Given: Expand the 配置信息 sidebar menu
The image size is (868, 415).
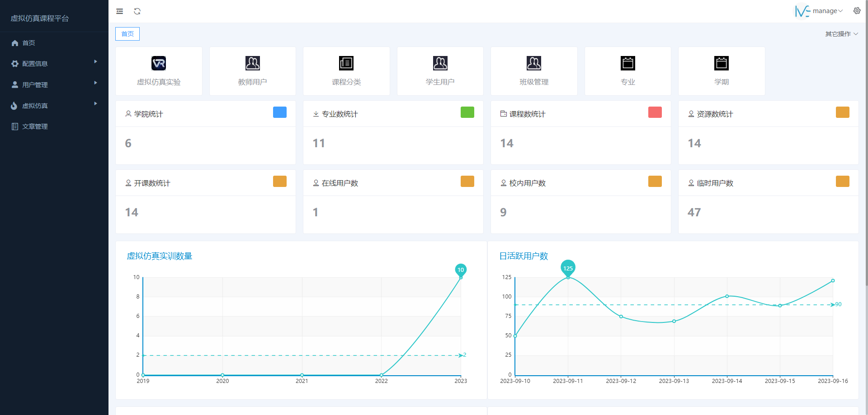Looking at the screenshot, I should 54,64.
